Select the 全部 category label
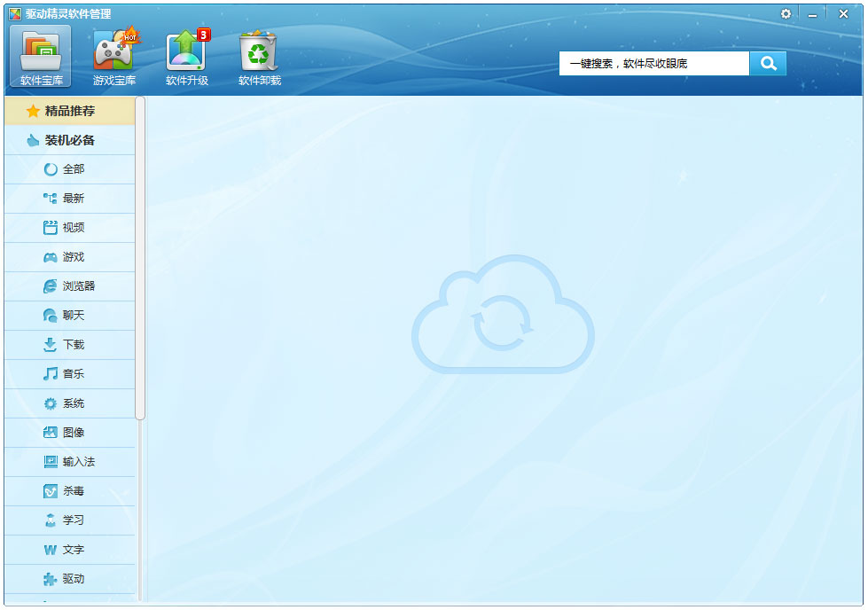 tap(74, 169)
